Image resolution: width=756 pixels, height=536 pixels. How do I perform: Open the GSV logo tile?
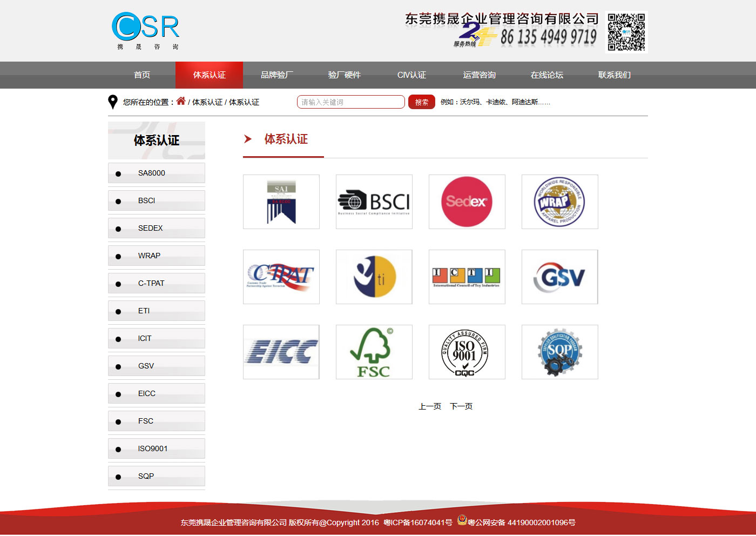(559, 277)
